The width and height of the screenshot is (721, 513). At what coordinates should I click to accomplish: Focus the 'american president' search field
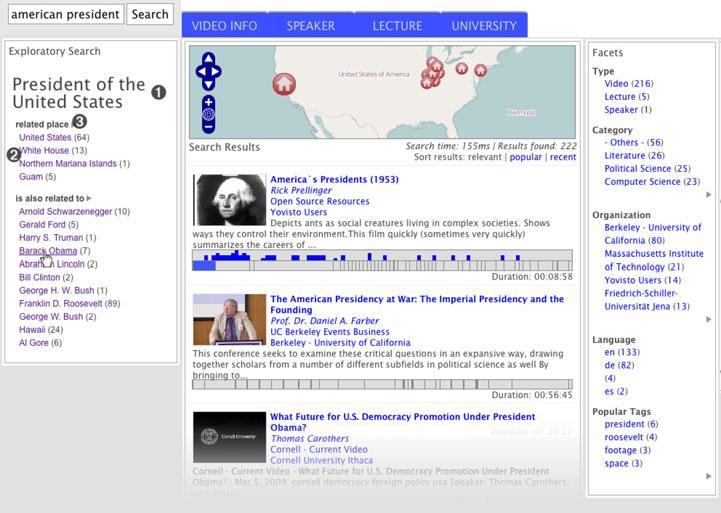pyautogui.click(x=66, y=14)
